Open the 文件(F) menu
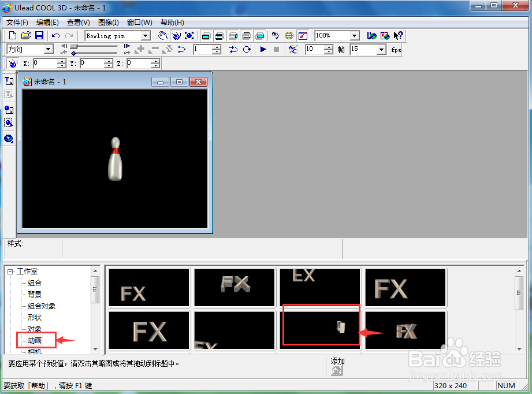 pos(17,23)
